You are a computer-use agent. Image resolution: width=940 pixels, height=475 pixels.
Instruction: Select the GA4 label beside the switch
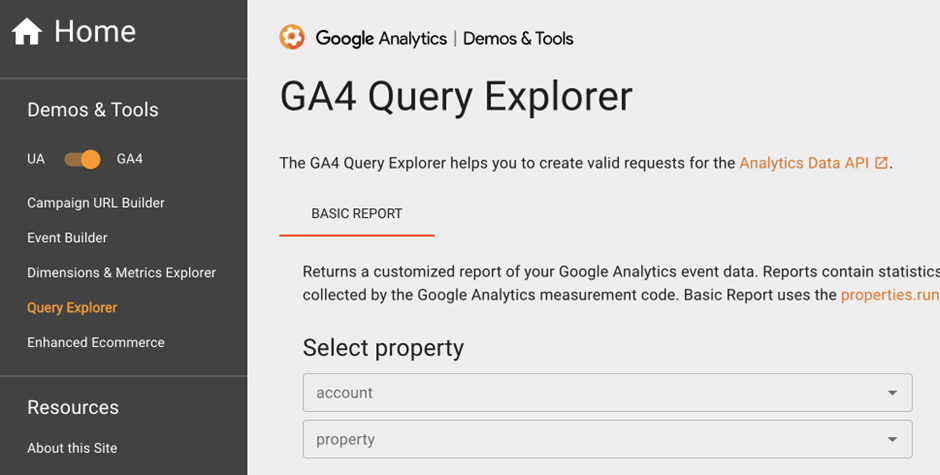129,159
